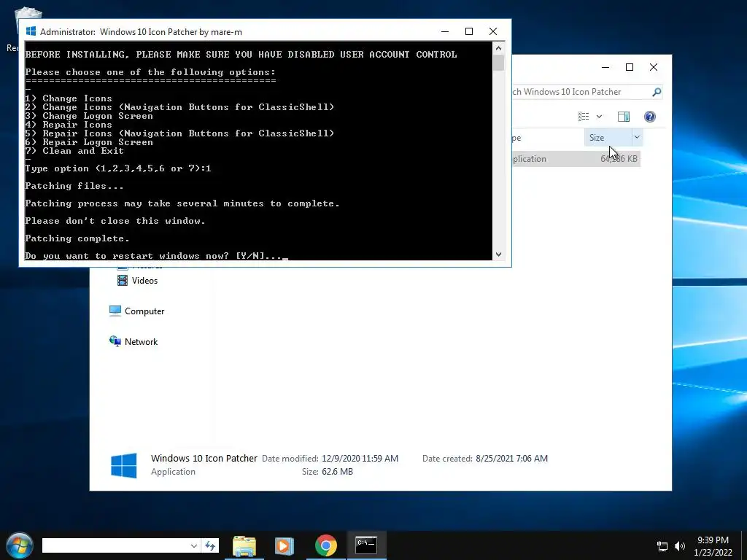
Task: Maximize the Explorer window
Action: pyautogui.click(x=630, y=67)
